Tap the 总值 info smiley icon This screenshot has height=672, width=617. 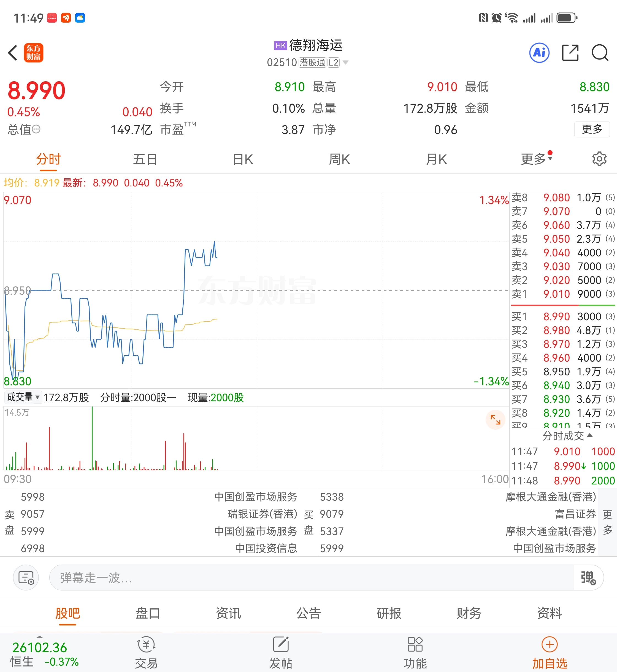[x=36, y=129]
